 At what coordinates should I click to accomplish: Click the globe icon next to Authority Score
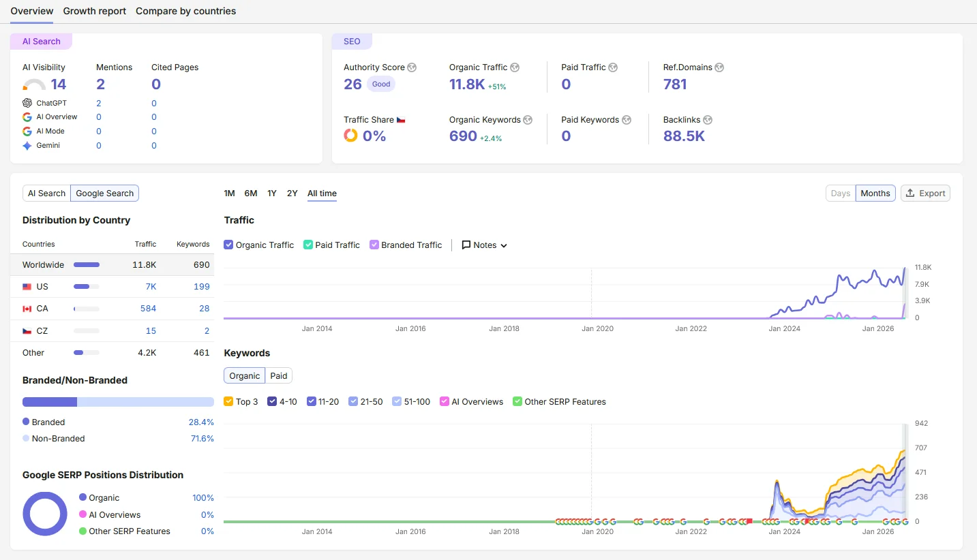[x=412, y=67]
